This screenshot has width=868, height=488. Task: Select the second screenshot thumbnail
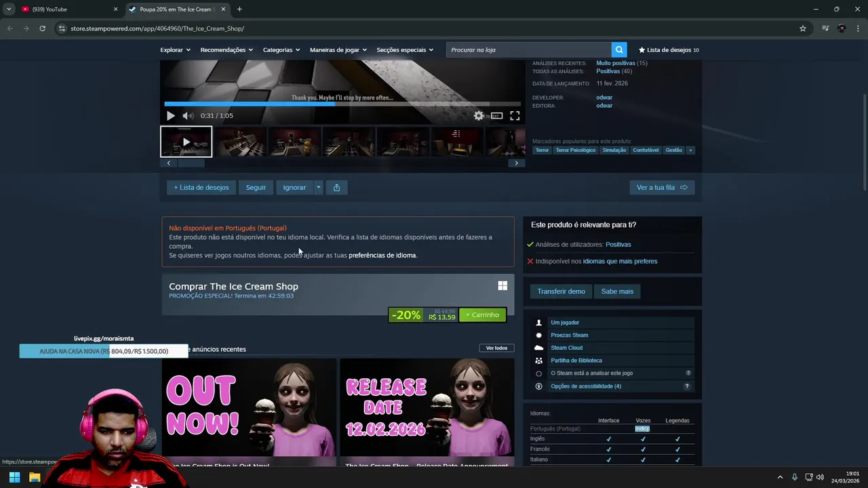click(241, 142)
